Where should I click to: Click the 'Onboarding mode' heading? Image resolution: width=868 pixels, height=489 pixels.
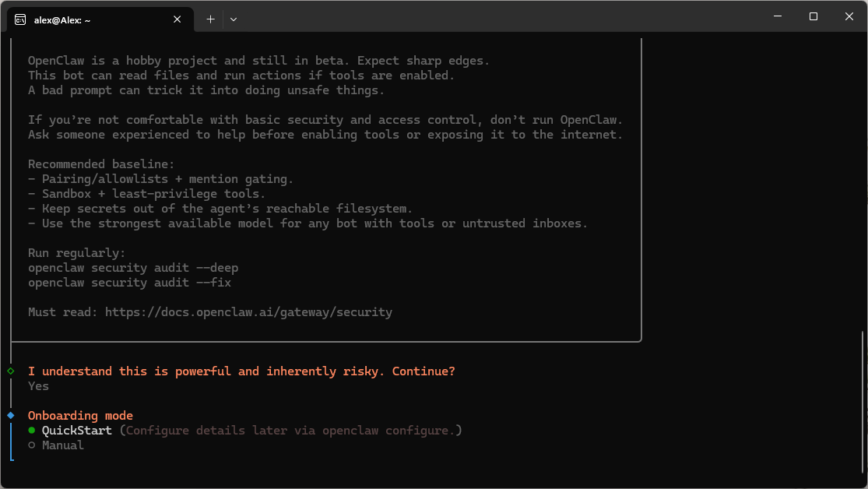point(80,416)
